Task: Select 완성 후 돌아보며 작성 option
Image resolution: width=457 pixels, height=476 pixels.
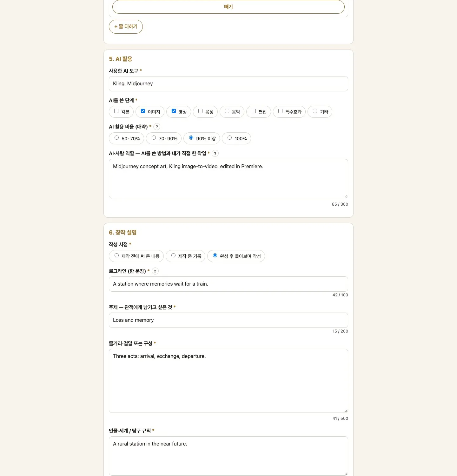Action: pos(215,255)
